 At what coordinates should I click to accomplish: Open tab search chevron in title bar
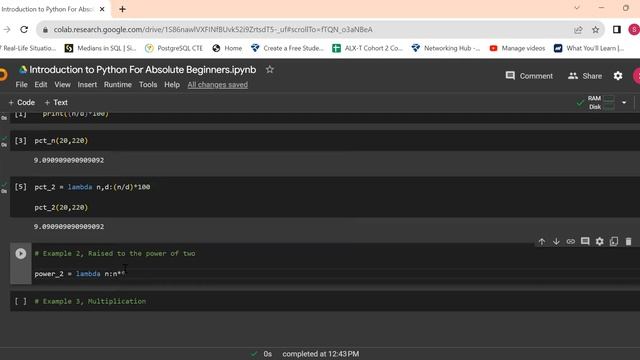577,8
